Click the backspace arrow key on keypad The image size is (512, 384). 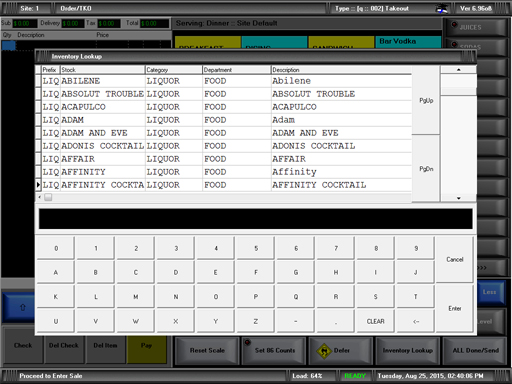click(x=416, y=321)
